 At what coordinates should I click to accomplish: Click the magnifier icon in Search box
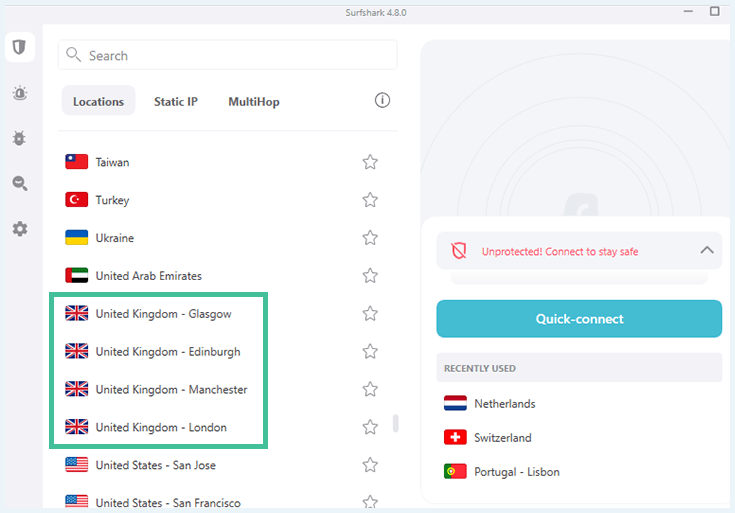click(x=73, y=55)
